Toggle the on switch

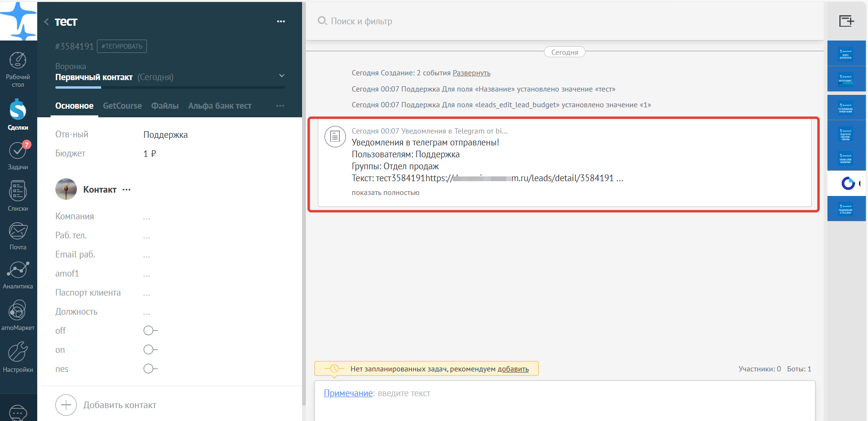click(x=150, y=350)
